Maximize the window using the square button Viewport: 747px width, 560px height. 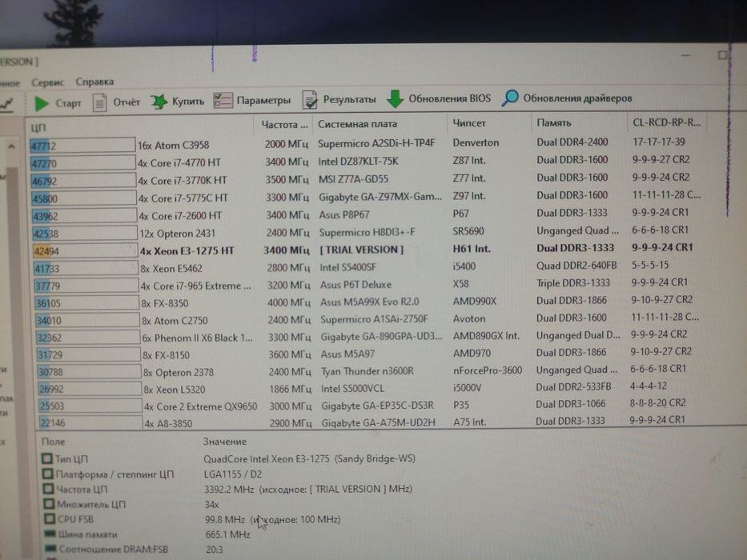[722, 55]
